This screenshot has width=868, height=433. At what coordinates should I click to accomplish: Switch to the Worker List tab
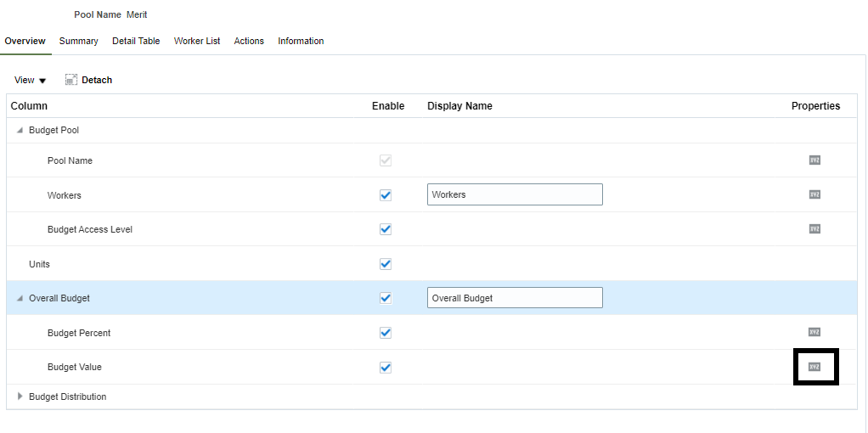coord(197,41)
